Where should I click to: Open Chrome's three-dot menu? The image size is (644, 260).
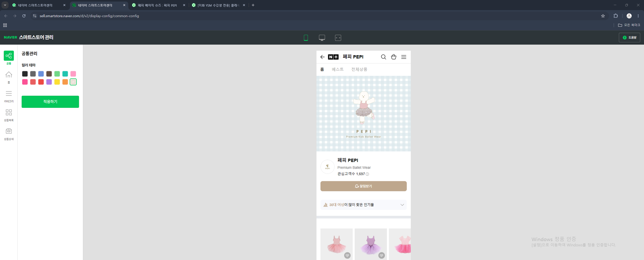[x=638, y=16]
